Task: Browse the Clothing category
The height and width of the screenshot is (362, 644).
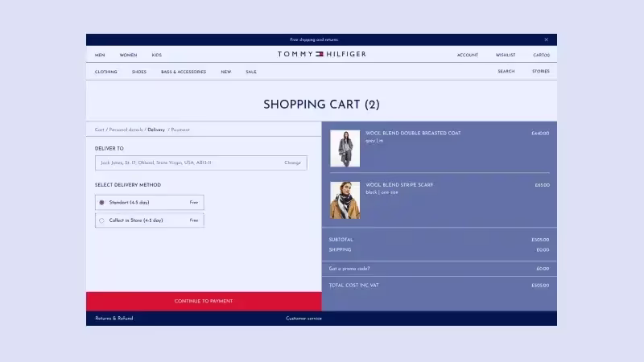Action: point(105,72)
